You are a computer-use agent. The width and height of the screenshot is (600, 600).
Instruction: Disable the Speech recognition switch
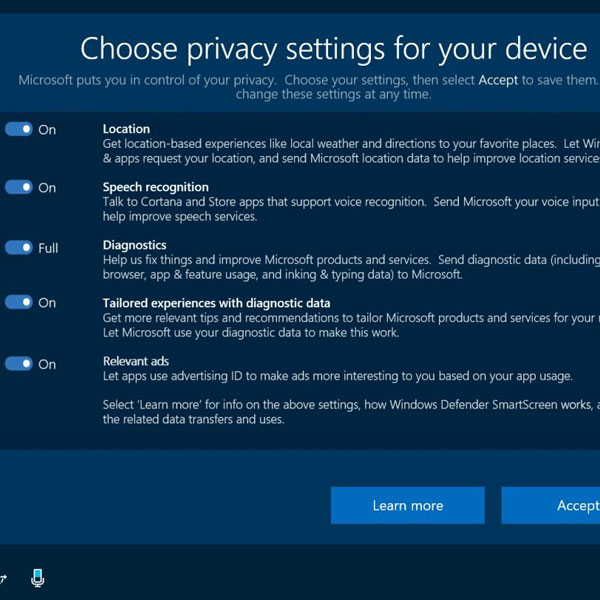(19, 187)
